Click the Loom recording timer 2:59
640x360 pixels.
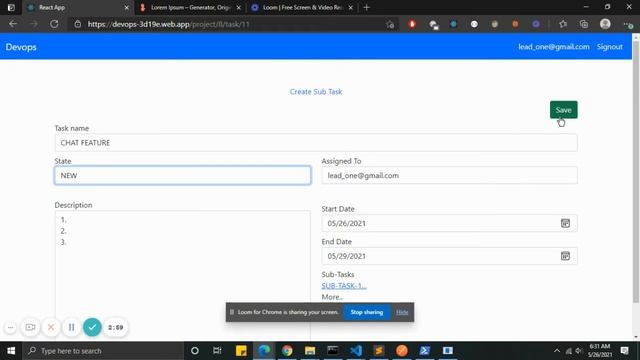(116, 327)
